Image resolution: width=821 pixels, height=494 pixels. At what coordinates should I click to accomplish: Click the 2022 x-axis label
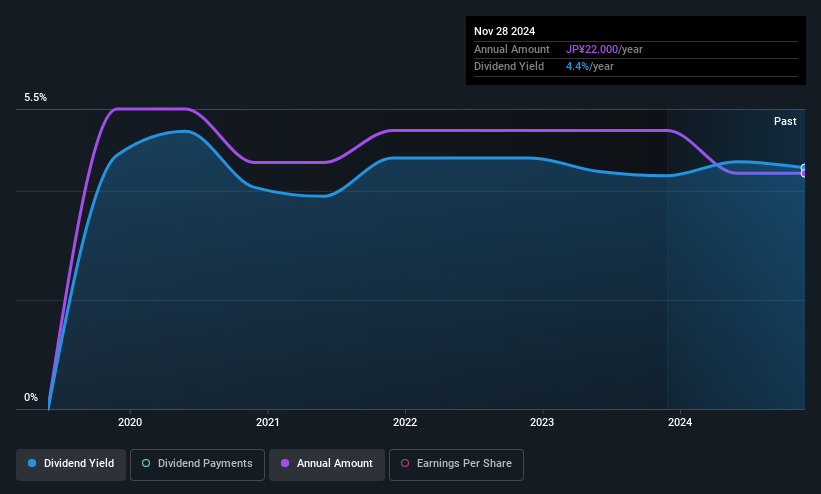[405, 422]
